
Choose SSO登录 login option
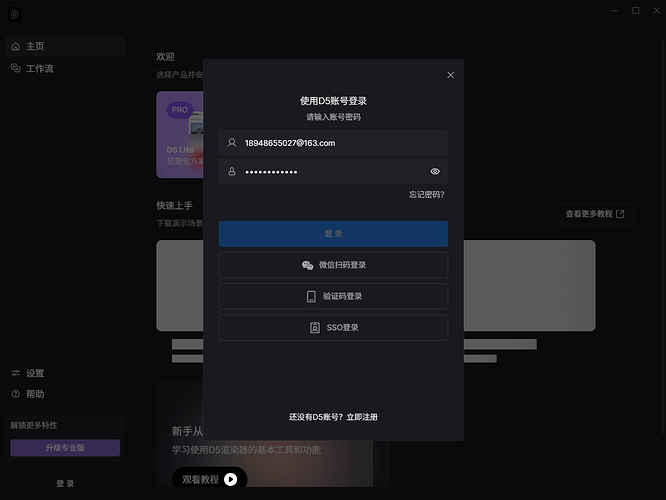(x=333, y=328)
